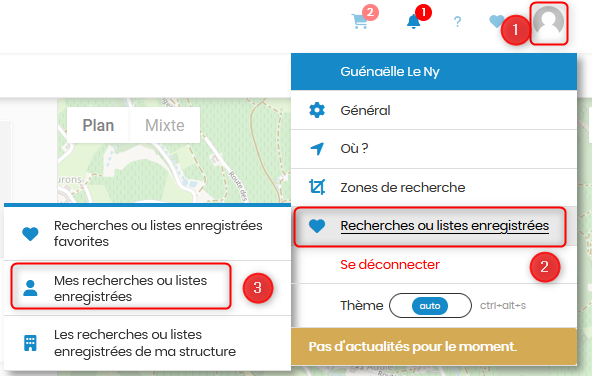
Task: Click the crop icon for Zones de recherche
Action: tap(317, 187)
